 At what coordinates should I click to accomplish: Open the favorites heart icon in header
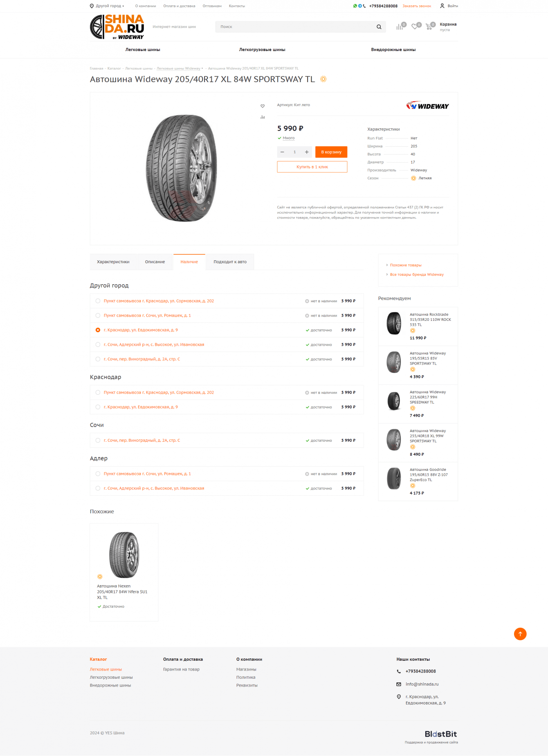click(x=414, y=27)
